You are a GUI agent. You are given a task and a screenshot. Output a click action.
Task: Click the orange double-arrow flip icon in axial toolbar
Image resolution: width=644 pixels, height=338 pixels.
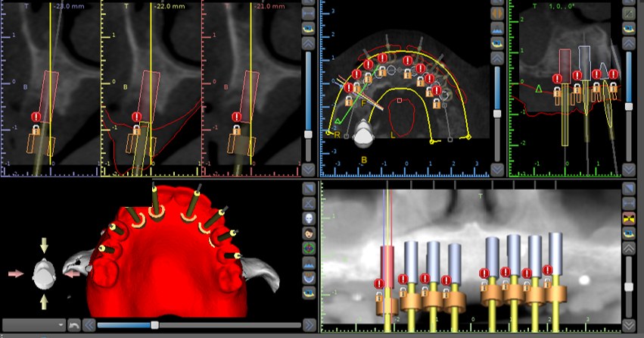(x=497, y=13)
